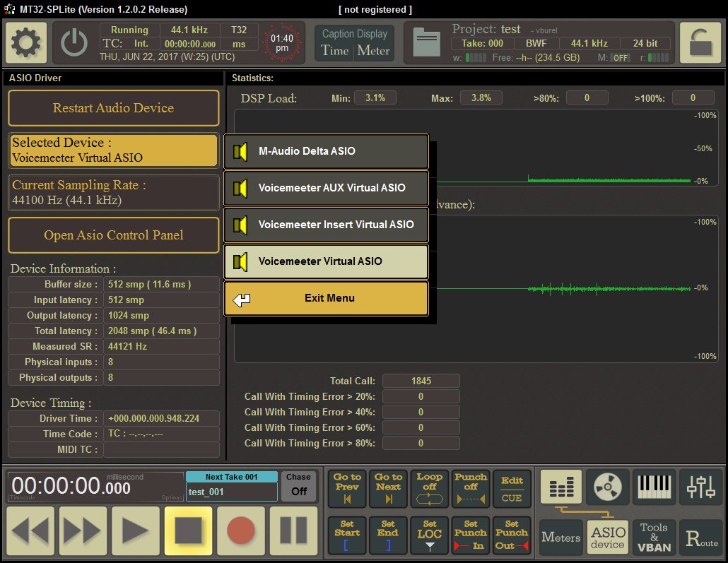
Task: Open the Selected Device dropdown
Action: pos(114,150)
